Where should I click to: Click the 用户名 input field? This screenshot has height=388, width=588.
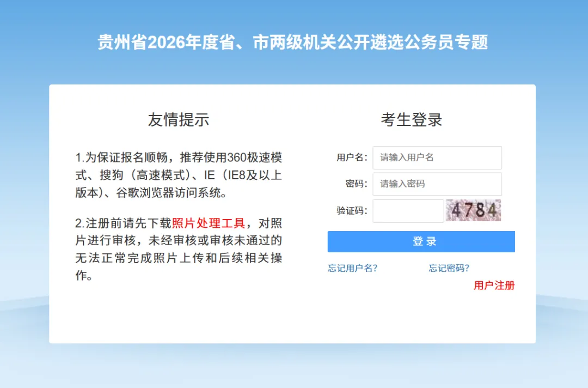[x=437, y=157]
